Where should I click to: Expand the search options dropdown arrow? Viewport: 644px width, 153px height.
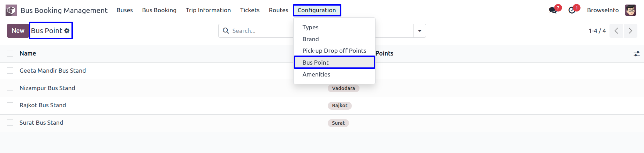coord(419,31)
